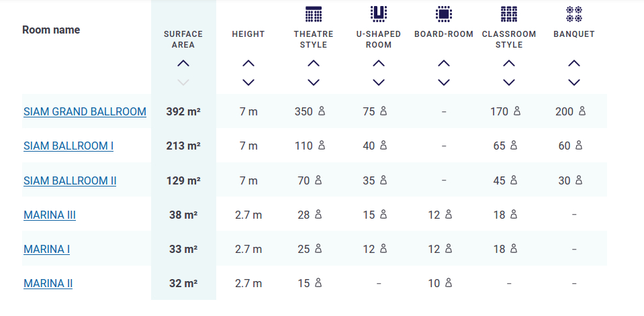The height and width of the screenshot is (316, 644).
Task: Sort Banquet capacity ascending
Action: 573,64
